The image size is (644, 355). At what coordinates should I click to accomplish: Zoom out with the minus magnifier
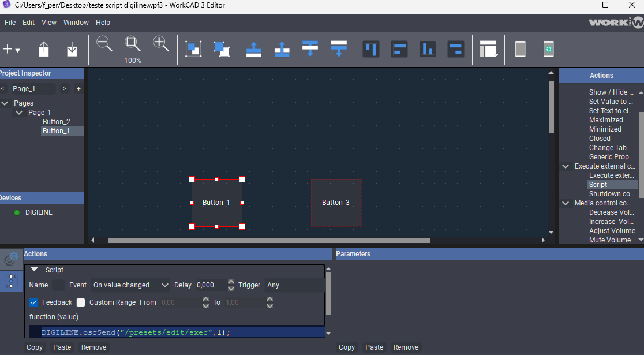point(104,44)
